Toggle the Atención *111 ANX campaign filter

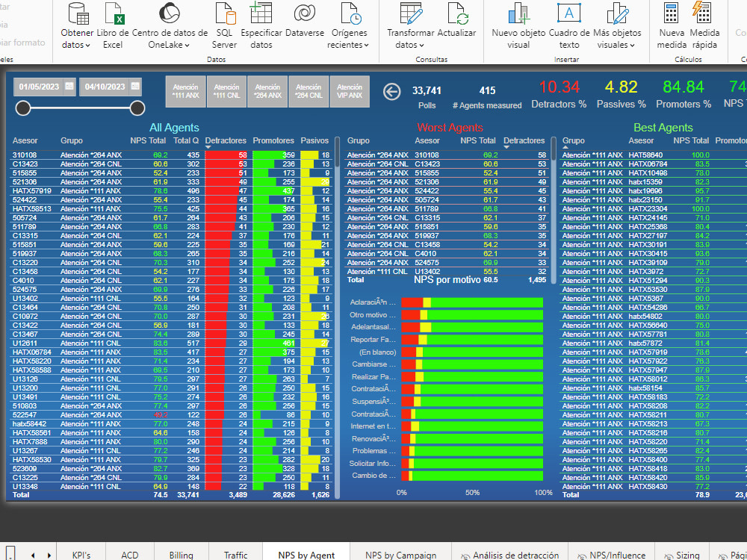[185, 91]
